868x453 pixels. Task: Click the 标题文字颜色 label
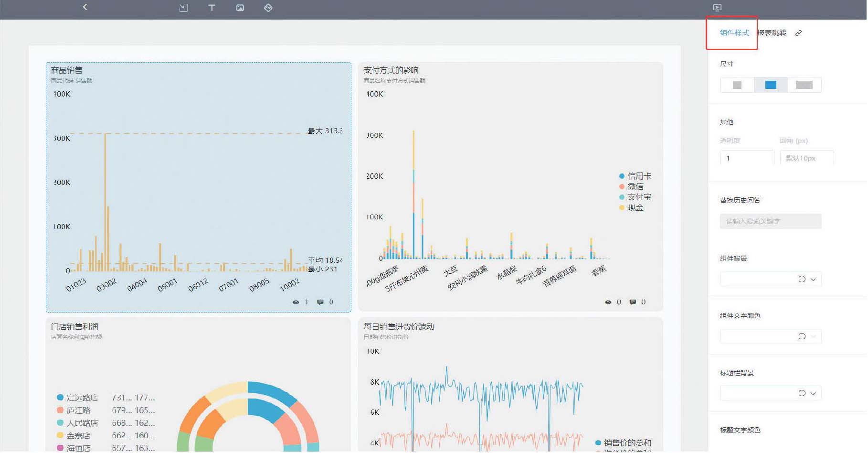[x=740, y=431]
